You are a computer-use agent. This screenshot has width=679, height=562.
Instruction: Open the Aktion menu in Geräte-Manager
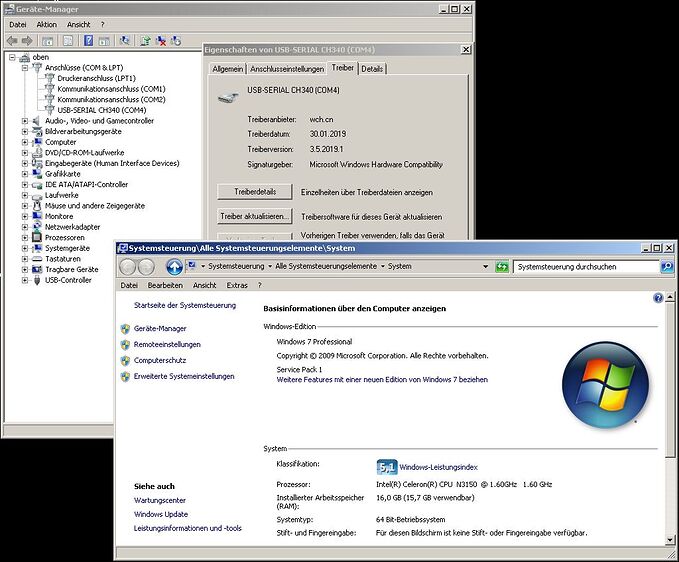[46, 25]
